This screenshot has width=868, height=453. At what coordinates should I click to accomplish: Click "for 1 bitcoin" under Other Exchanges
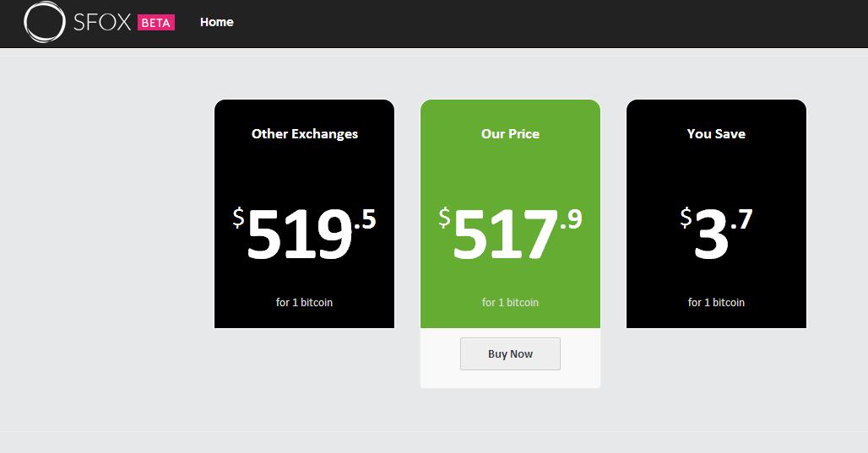click(x=304, y=302)
